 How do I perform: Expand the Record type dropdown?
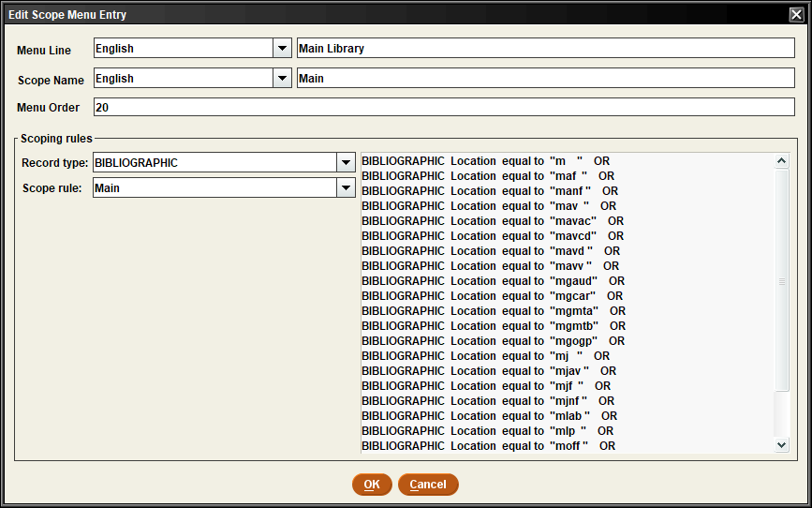tap(344, 163)
